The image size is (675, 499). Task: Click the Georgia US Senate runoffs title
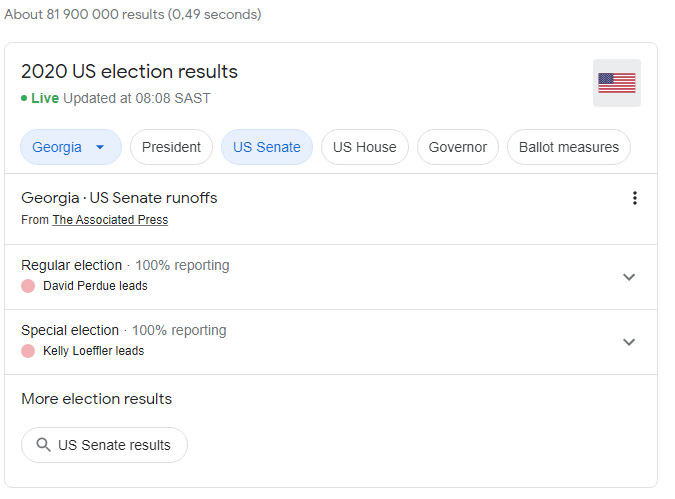click(119, 198)
